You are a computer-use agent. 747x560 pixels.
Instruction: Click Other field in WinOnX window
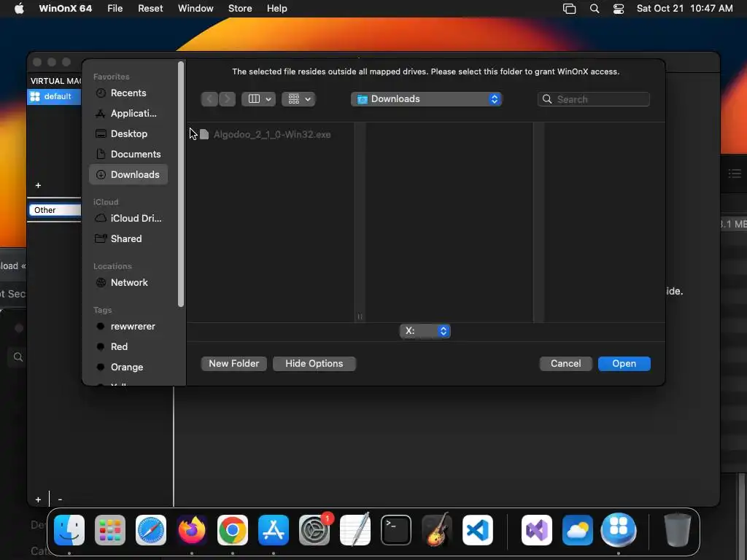click(x=55, y=210)
